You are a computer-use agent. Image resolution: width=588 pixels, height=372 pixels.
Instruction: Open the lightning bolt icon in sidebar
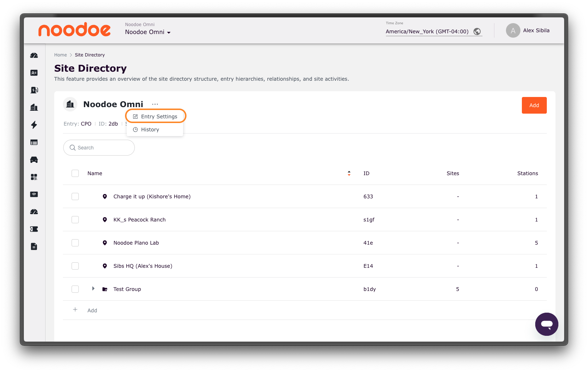tap(34, 125)
